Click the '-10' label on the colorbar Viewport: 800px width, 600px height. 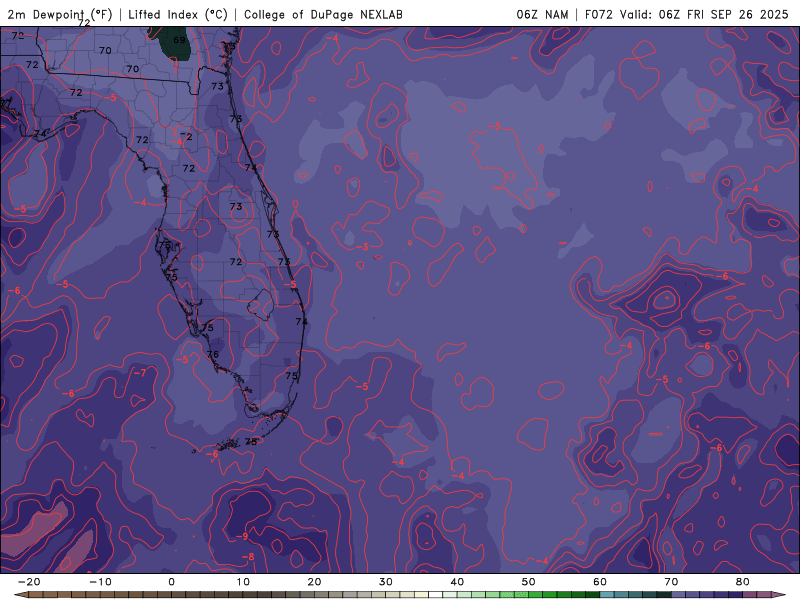point(100,582)
